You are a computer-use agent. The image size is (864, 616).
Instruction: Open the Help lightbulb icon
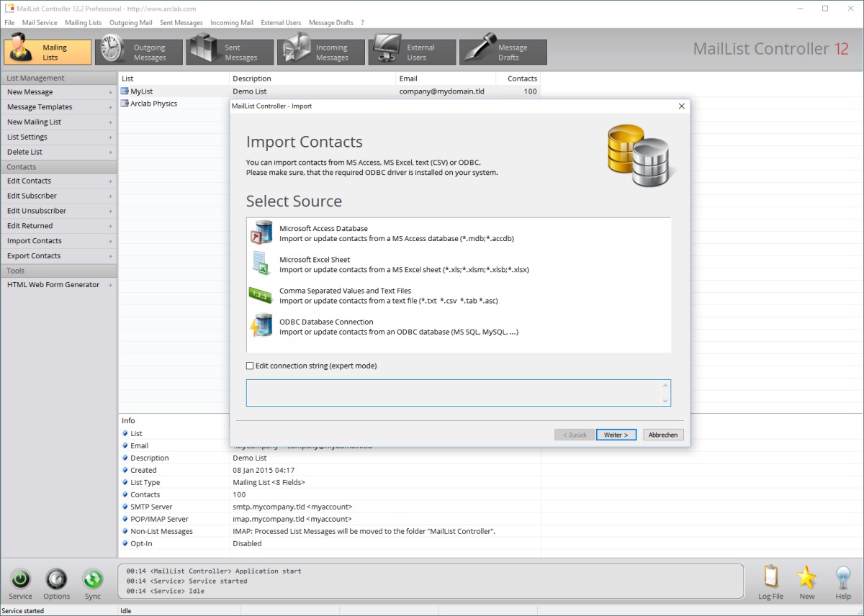point(843,578)
